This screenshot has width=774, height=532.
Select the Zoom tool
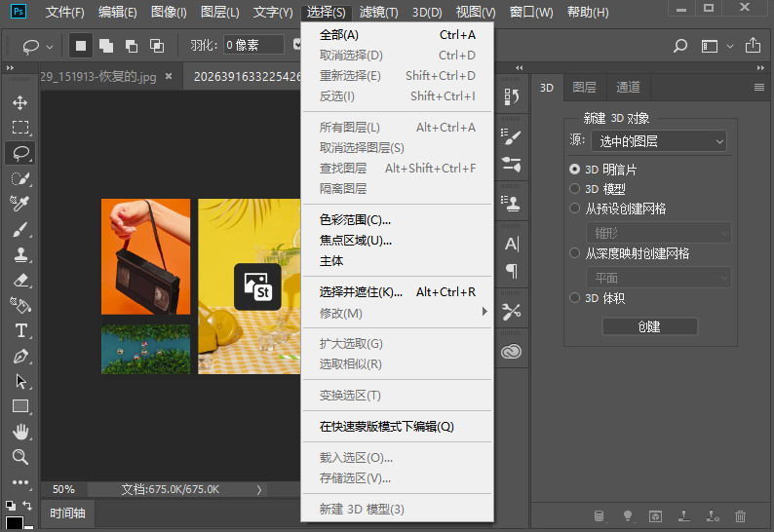(20, 457)
